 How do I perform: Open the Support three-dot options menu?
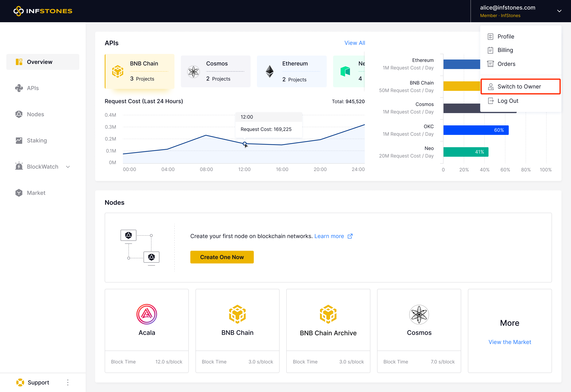68,382
